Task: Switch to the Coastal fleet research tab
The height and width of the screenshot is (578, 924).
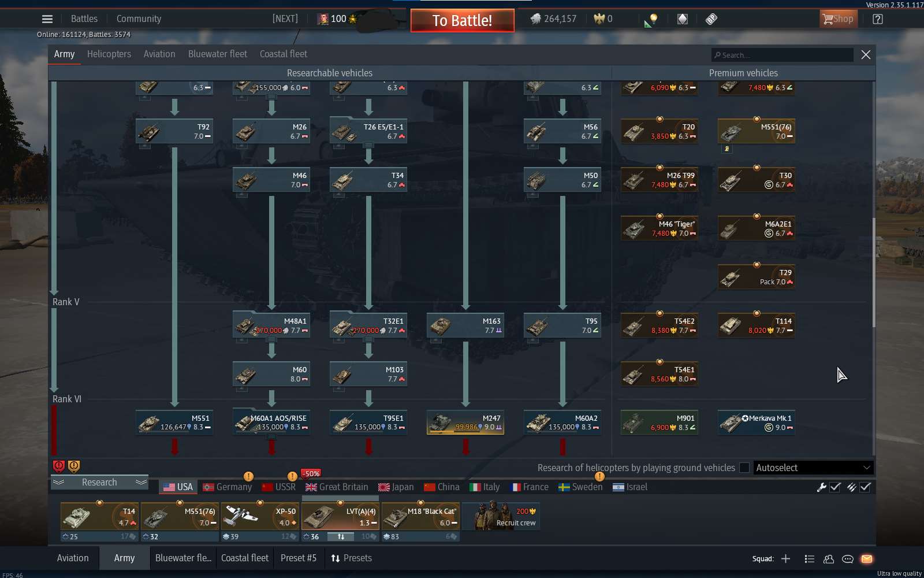Action: (284, 54)
